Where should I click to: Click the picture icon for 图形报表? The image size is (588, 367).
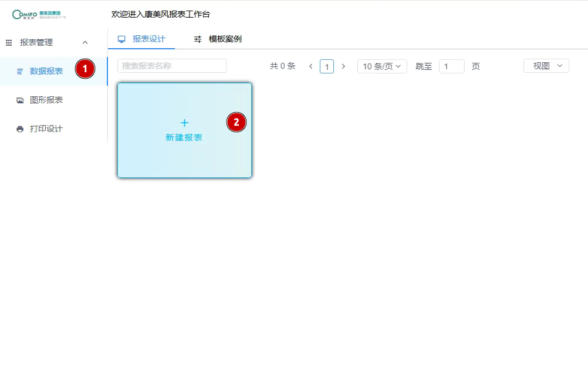[x=20, y=100]
